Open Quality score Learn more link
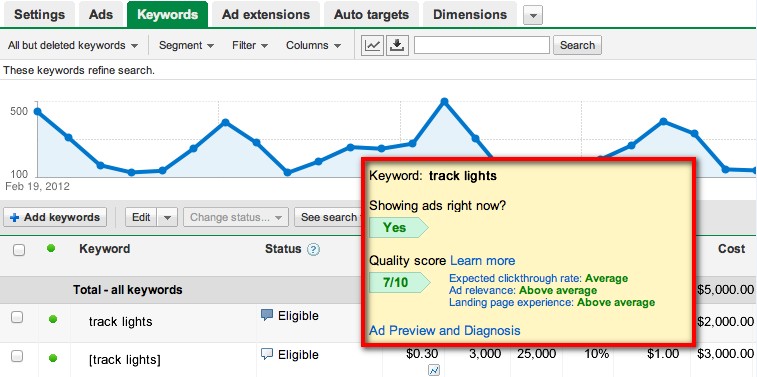Screen dimensions: 757x377 [x=482, y=261]
